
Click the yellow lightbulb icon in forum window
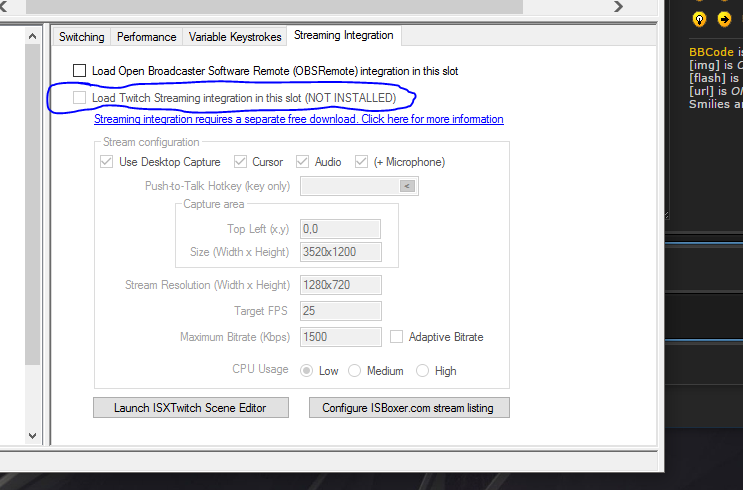tap(699, 19)
